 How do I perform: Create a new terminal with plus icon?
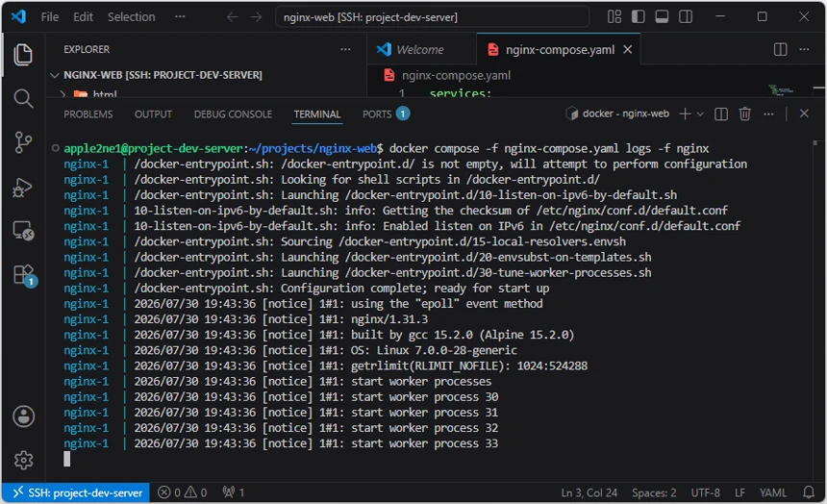click(685, 114)
